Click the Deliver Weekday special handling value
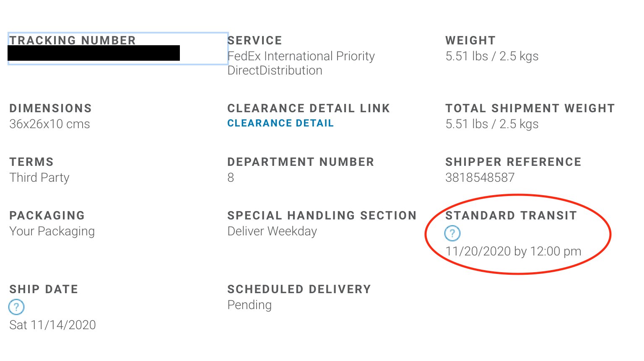Screen dimensions: 644x361 click(x=272, y=231)
